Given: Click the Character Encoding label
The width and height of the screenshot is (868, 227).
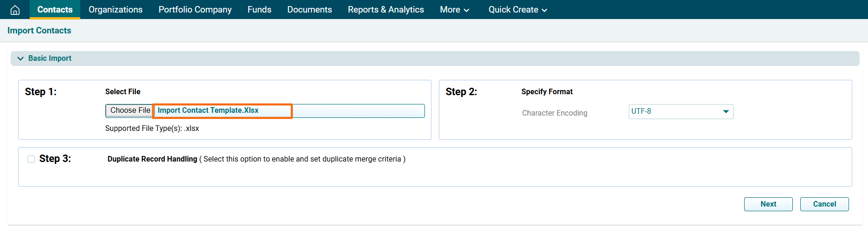Looking at the screenshot, I should click(554, 113).
